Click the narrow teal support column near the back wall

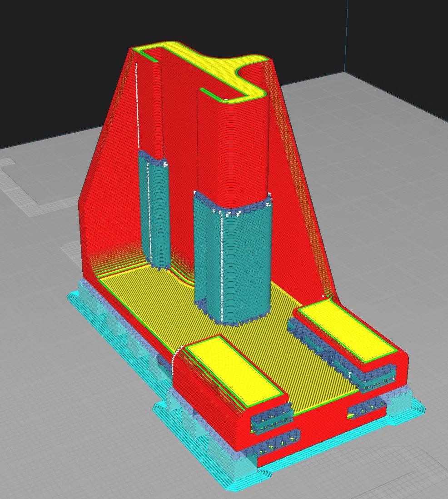[x=154, y=210]
